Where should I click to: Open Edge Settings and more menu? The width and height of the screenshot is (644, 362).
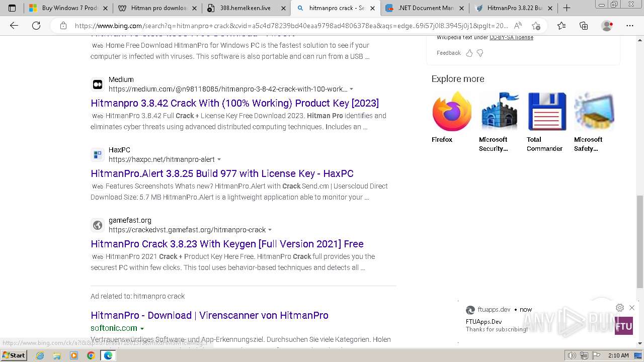[x=629, y=26]
